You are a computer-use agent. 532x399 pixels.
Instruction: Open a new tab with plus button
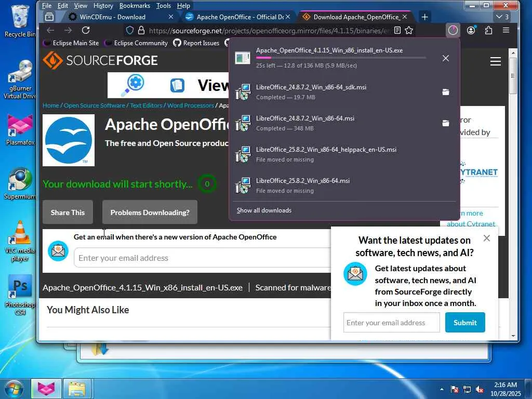(424, 17)
